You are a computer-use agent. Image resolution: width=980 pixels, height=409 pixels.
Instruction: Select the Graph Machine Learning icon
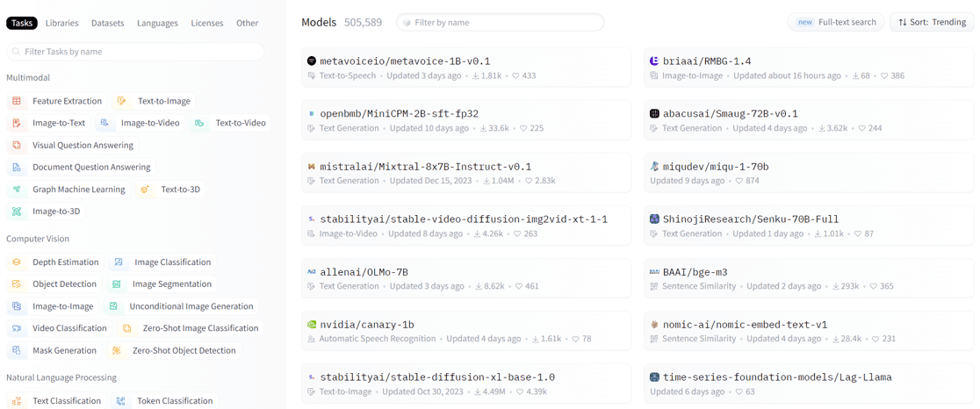coord(17,190)
